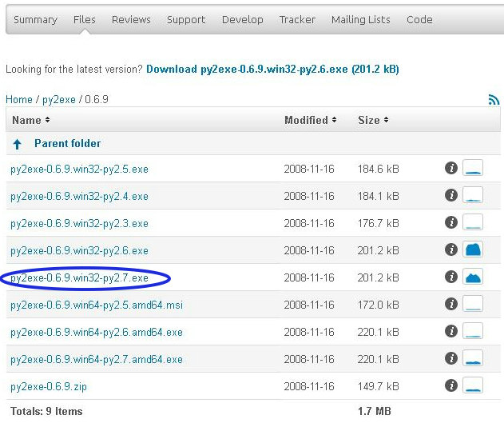Download py2exe-0.6.9.win64-py2.5.amd64.msi file
504x435 pixels.
point(97,305)
